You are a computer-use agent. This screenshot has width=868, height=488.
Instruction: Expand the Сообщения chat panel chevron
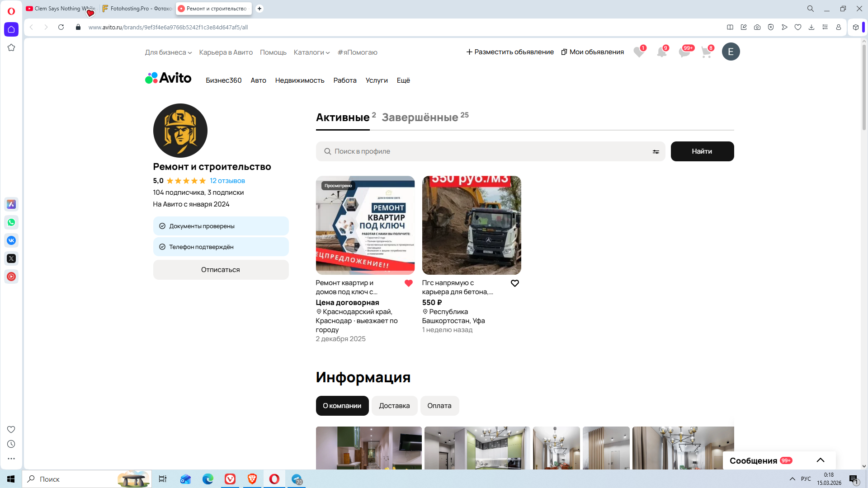(821, 460)
